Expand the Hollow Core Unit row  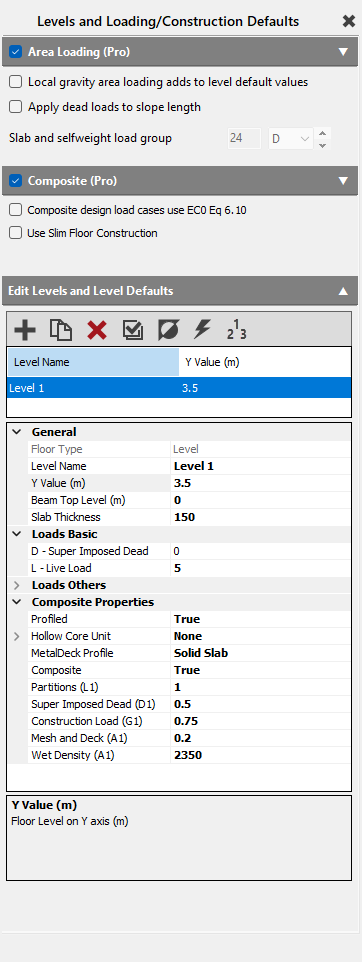(17, 636)
